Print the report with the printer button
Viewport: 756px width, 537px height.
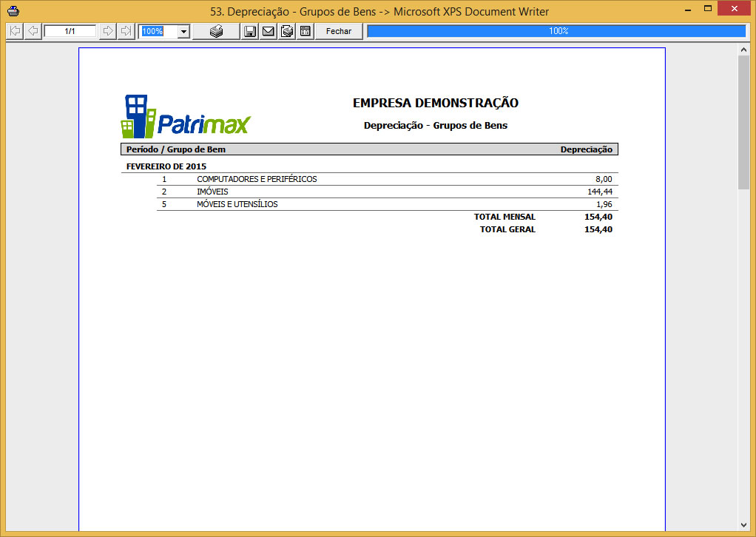coord(216,31)
